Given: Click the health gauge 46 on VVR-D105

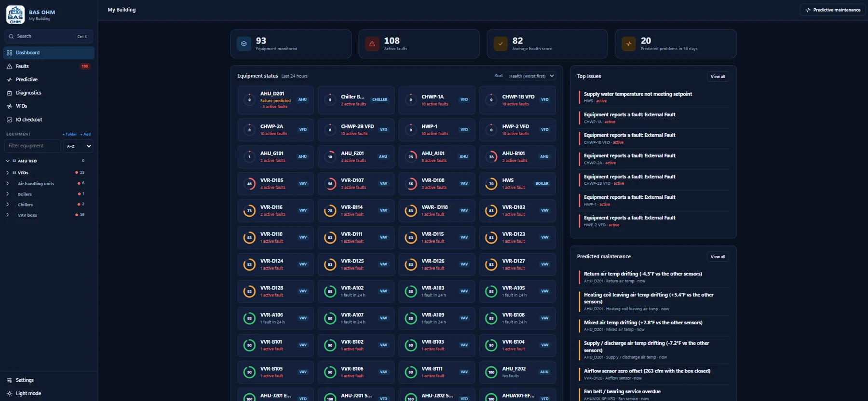Looking at the screenshot, I should pos(249,184).
